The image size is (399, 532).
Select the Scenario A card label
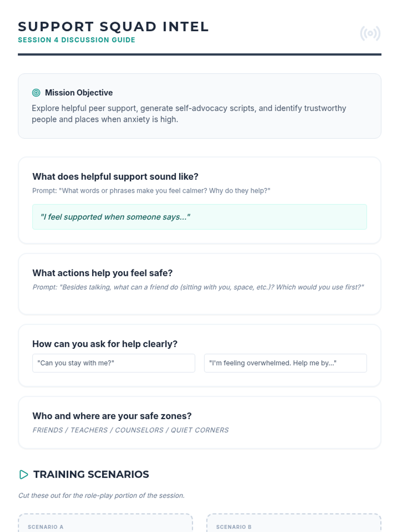point(46,527)
